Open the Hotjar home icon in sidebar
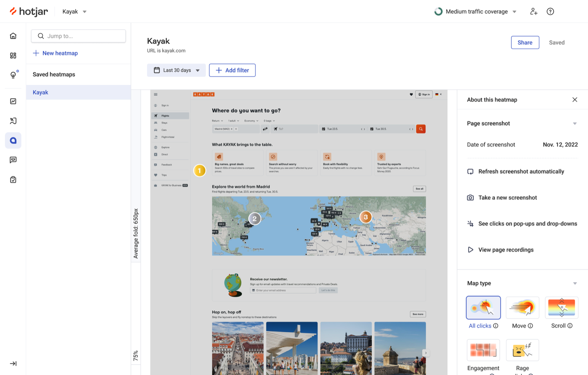This screenshot has width=588, height=375. [x=13, y=36]
